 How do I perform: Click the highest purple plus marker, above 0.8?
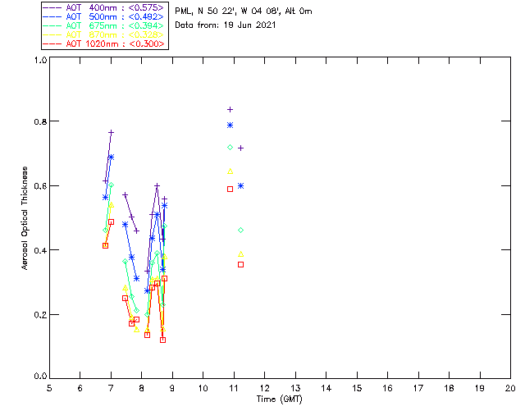(x=230, y=110)
